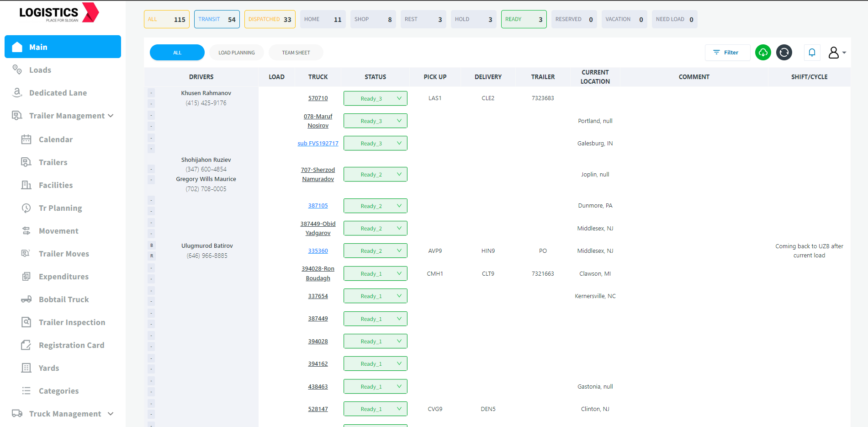The width and height of the screenshot is (868, 427).
Task: Click the Expenditures document icon
Action: pyautogui.click(x=26, y=276)
